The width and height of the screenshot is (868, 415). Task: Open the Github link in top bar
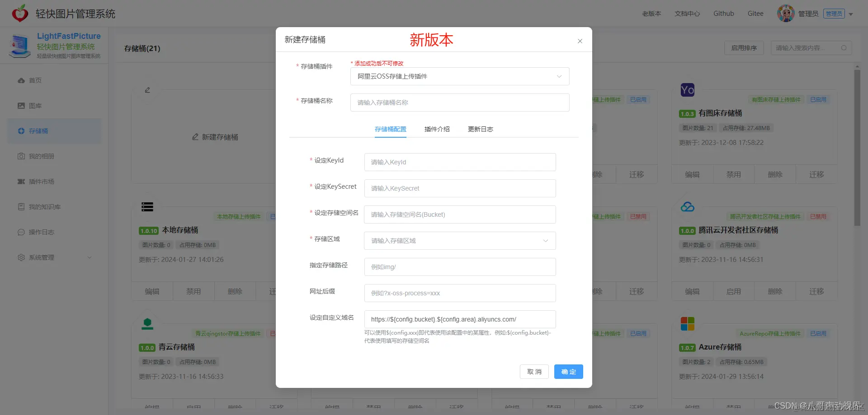click(x=723, y=14)
